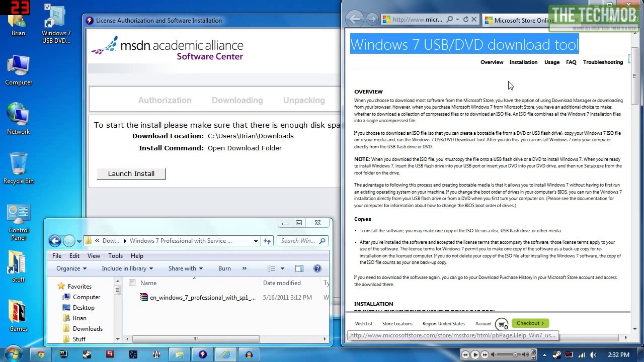Skip to next track in taskbar player
Screen dimensions: 644x362
click(485, 355)
